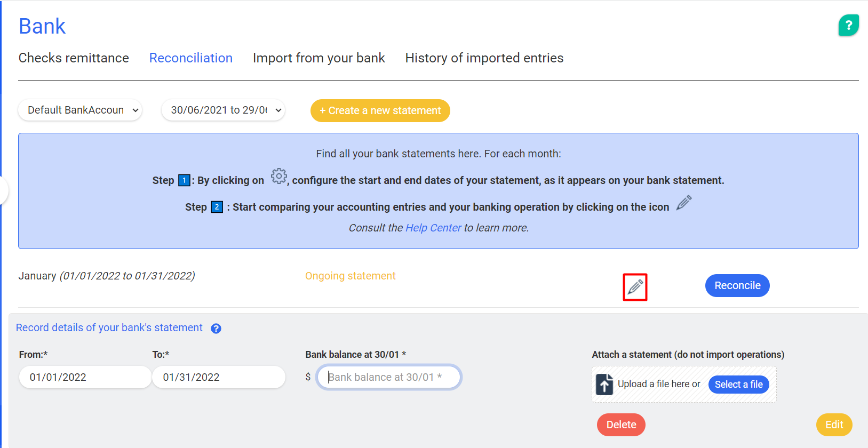Click the pencil icon in Step 2 instructions
Screen dimensions: 868x448
point(684,203)
